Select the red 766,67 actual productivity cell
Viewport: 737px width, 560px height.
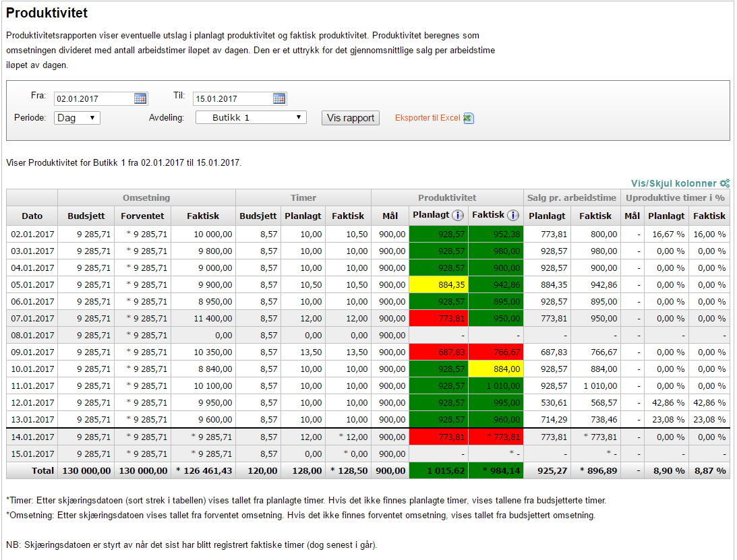coord(496,352)
